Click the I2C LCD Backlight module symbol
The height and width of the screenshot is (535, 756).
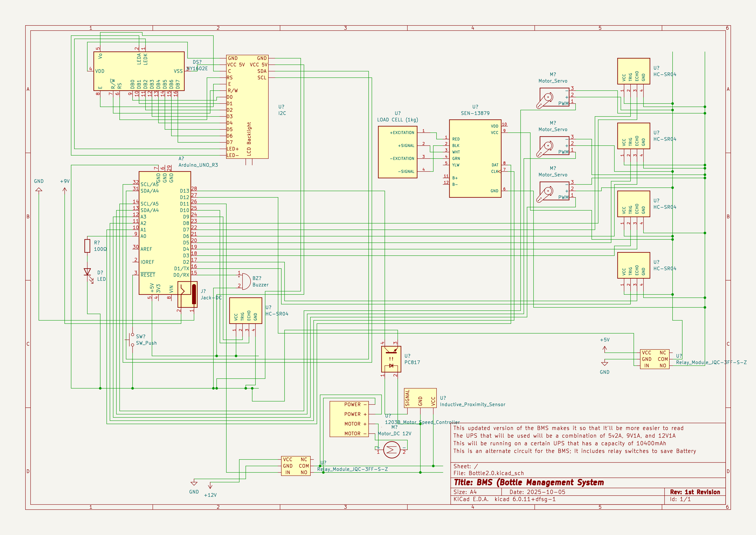click(247, 107)
